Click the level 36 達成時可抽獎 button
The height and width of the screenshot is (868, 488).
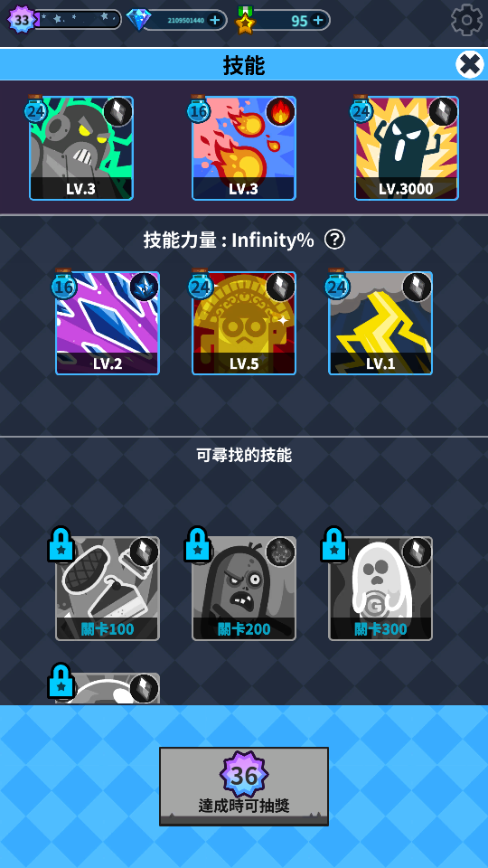click(244, 787)
